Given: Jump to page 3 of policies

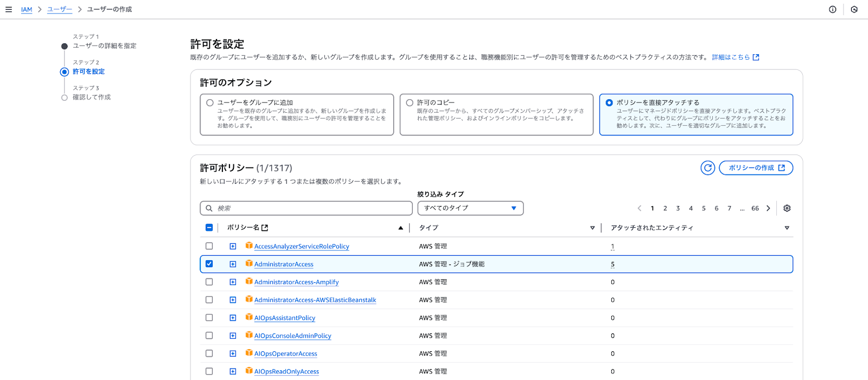Looking at the screenshot, I should [x=678, y=208].
